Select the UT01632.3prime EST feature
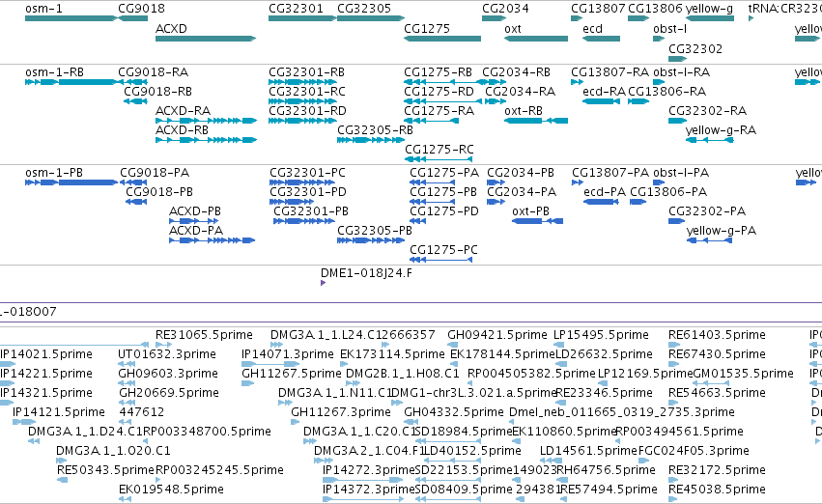The image size is (822, 504). point(125,364)
